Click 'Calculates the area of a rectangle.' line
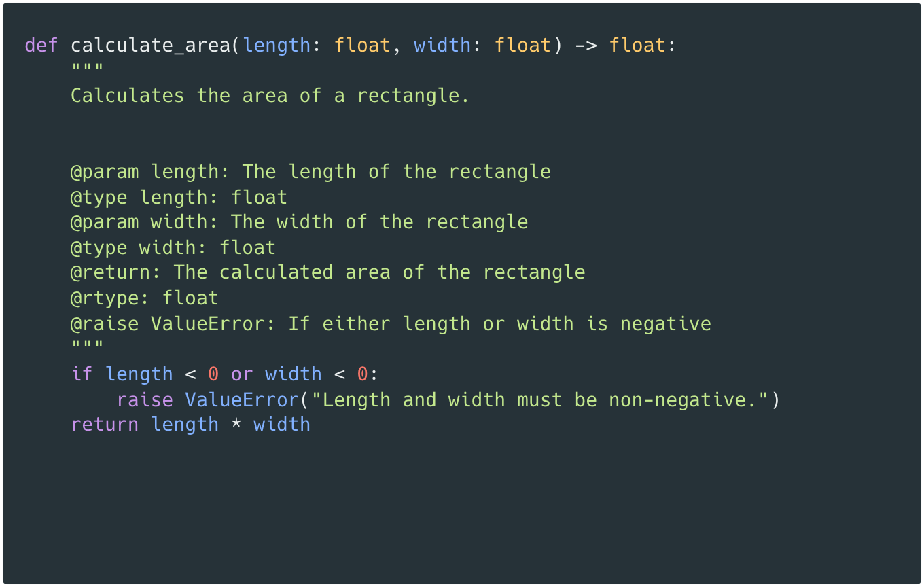The height and width of the screenshot is (587, 924). 270,96
